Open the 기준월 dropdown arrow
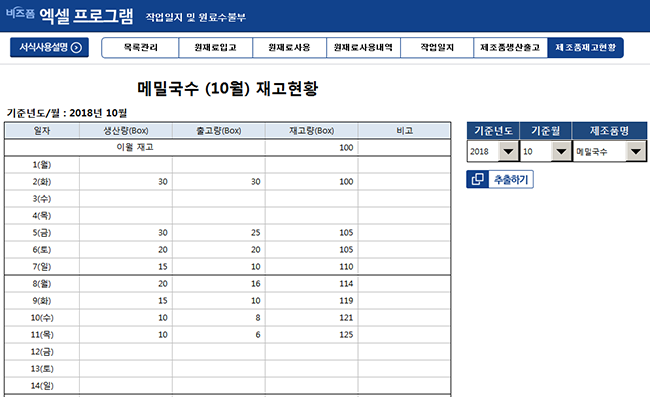The width and height of the screenshot is (650, 397). tap(561, 151)
